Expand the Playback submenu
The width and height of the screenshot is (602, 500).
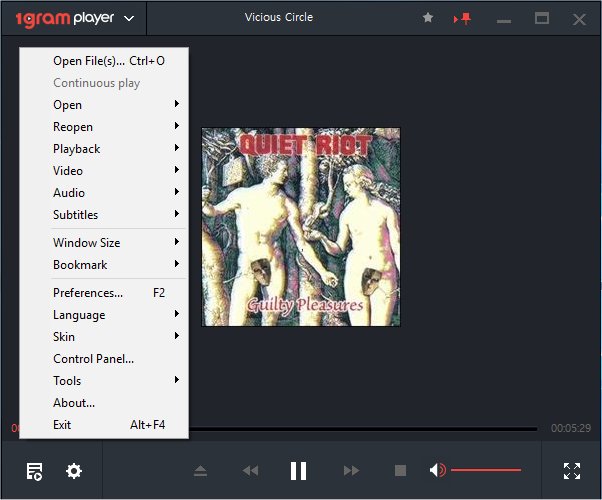(104, 149)
